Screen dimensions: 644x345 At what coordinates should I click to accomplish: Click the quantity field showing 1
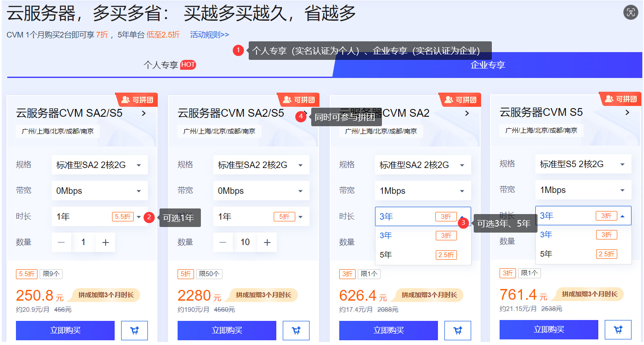tap(84, 242)
